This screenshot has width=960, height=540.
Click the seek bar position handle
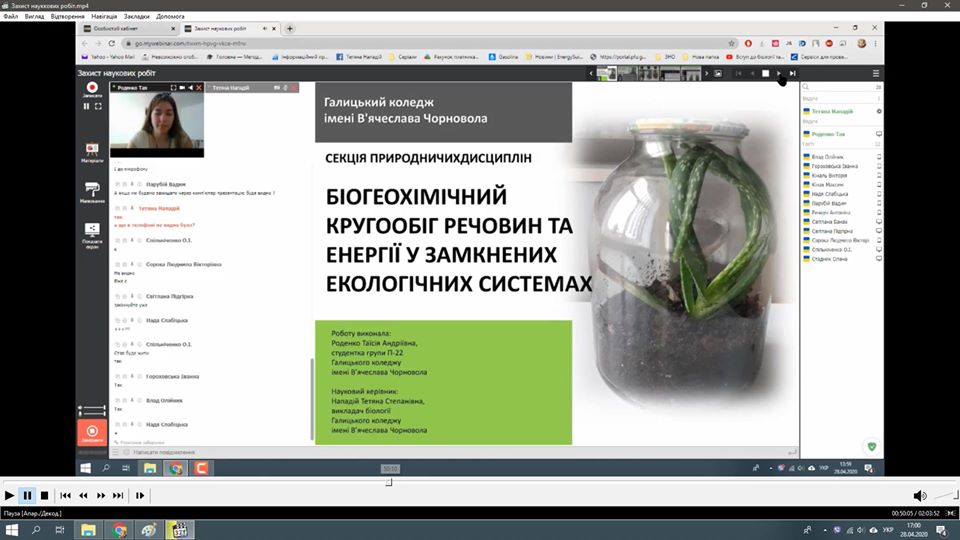tap(389, 482)
